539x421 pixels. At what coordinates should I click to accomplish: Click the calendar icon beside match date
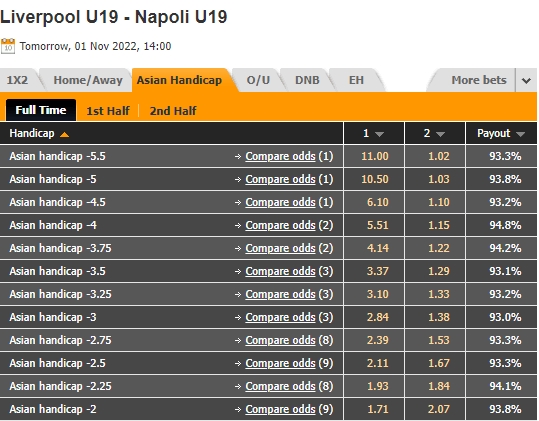(8, 46)
